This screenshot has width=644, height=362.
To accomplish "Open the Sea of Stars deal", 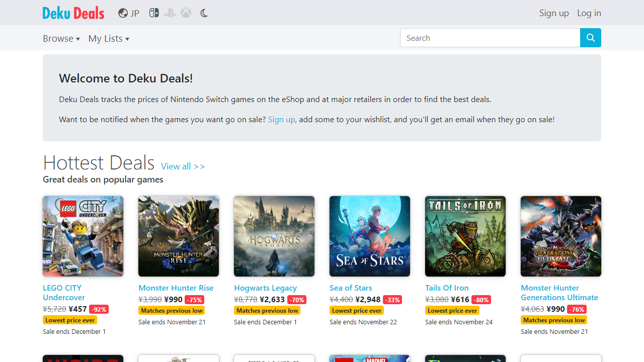I will pos(351,288).
